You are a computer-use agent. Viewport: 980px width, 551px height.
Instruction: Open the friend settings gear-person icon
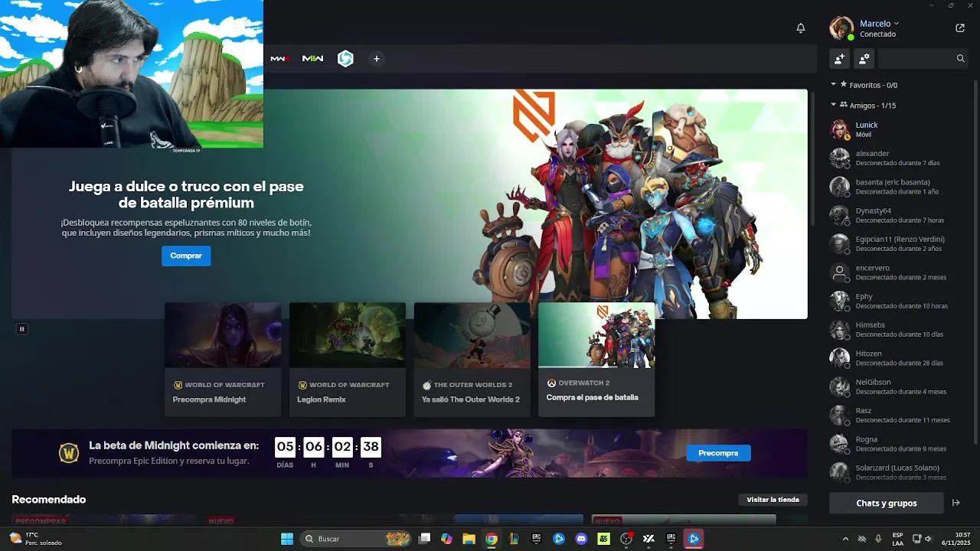click(x=864, y=58)
